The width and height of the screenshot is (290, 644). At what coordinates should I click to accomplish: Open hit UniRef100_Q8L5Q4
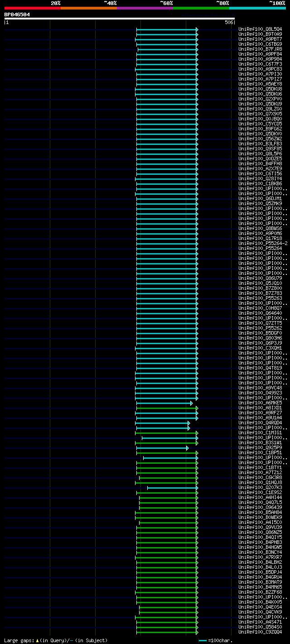tap(260, 29)
